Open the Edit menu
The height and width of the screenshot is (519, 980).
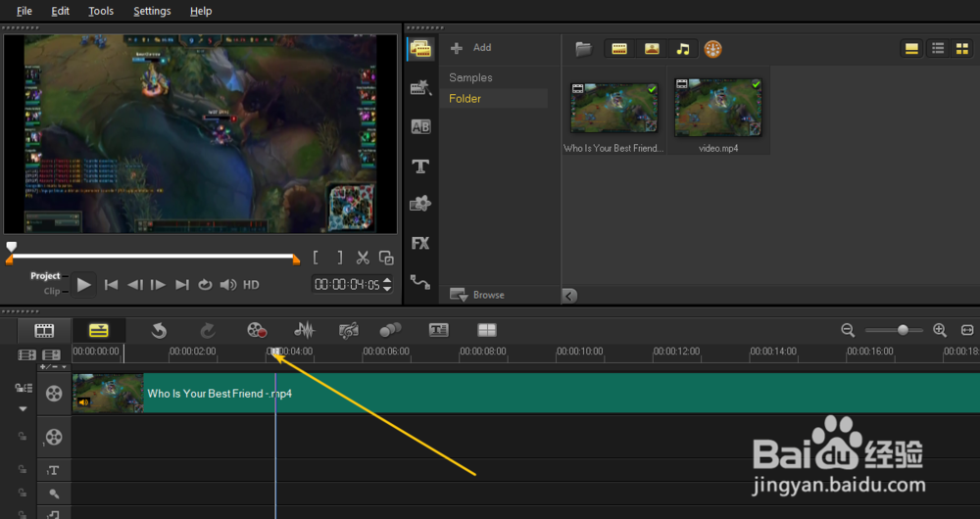click(x=60, y=11)
